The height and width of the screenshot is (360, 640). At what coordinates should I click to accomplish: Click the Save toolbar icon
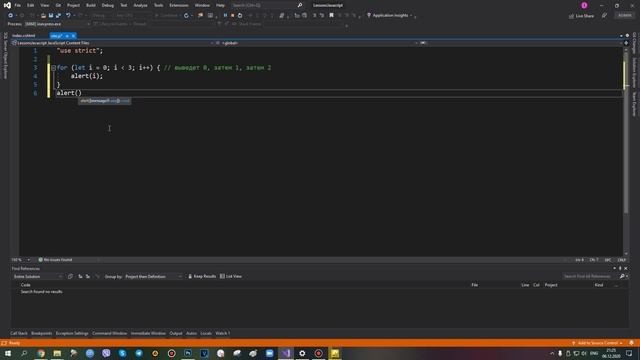pyautogui.click(x=51, y=16)
